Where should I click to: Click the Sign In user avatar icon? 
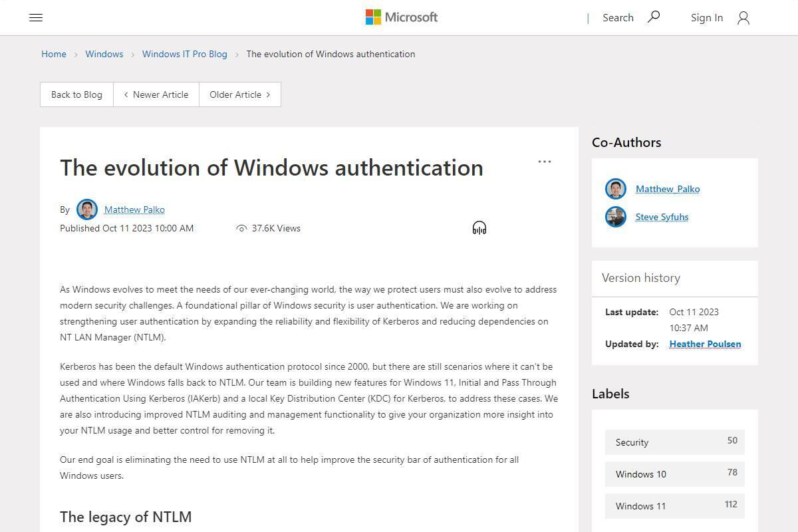(743, 18)
